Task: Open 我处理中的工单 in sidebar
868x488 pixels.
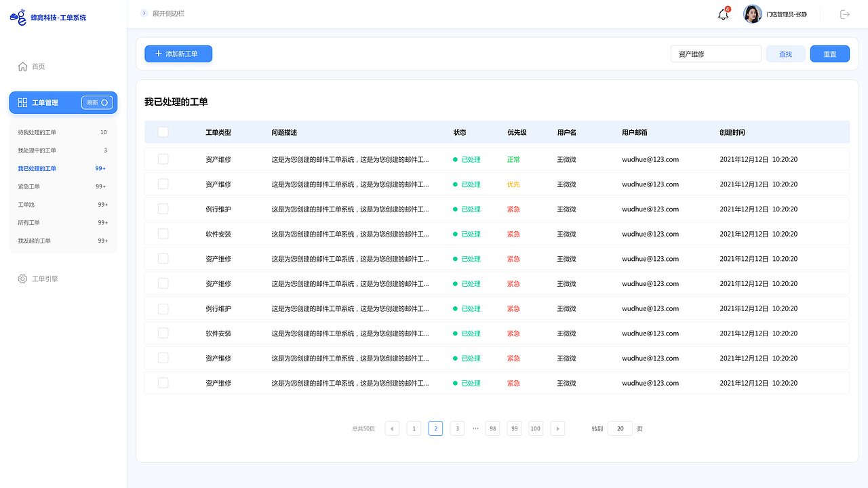Action: [63, 150]
